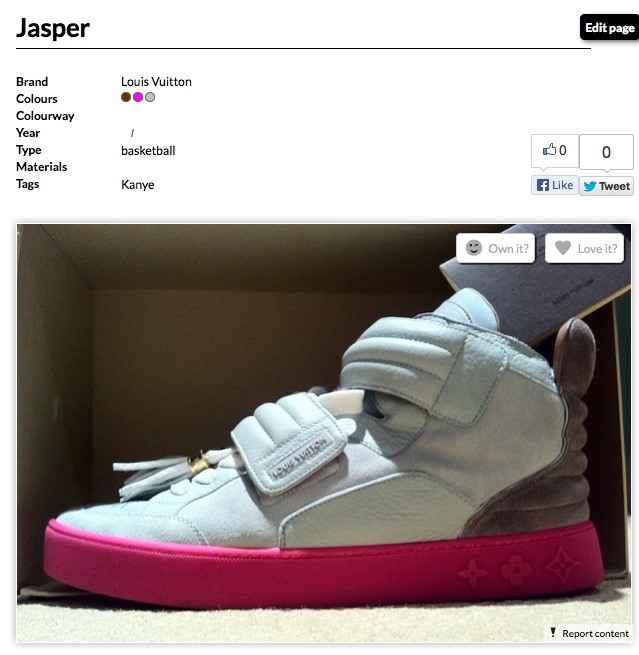Click the thumbs-up like count bubble
The height and width of the screenshot is (655, 639).
(x=555, y=151)
